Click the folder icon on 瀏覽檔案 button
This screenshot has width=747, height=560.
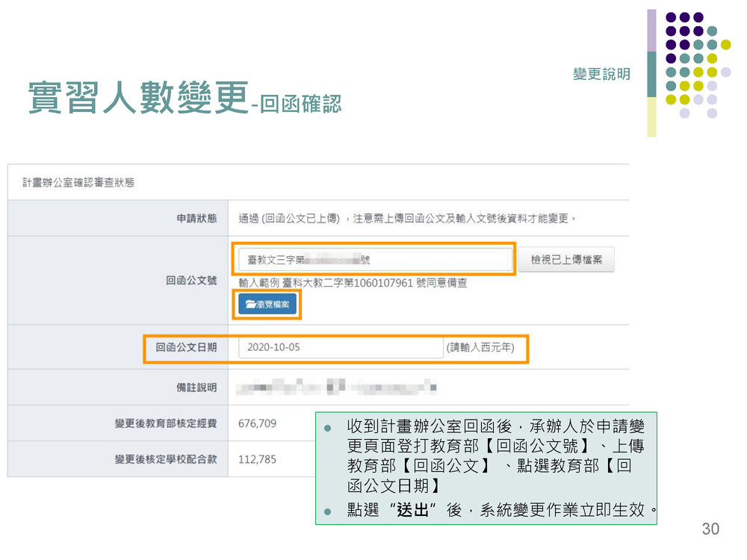[249, 305]
